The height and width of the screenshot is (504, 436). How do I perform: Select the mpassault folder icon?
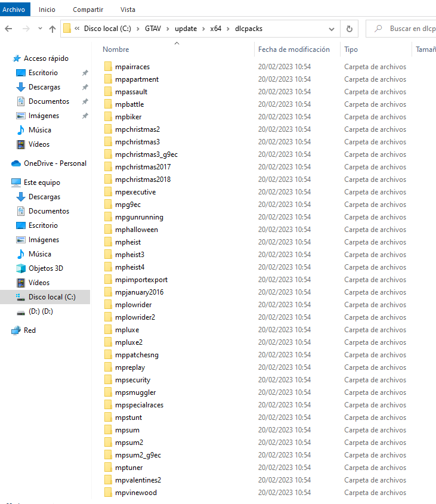coord(108,92)
